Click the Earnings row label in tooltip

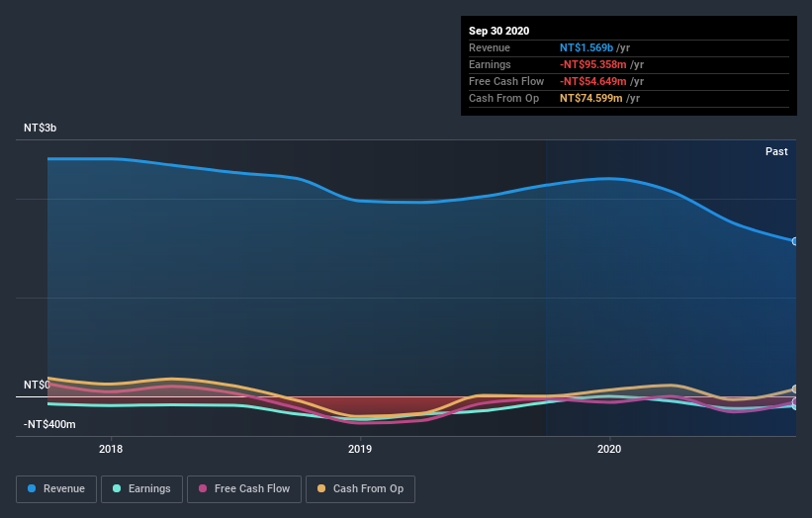(490, 64)
